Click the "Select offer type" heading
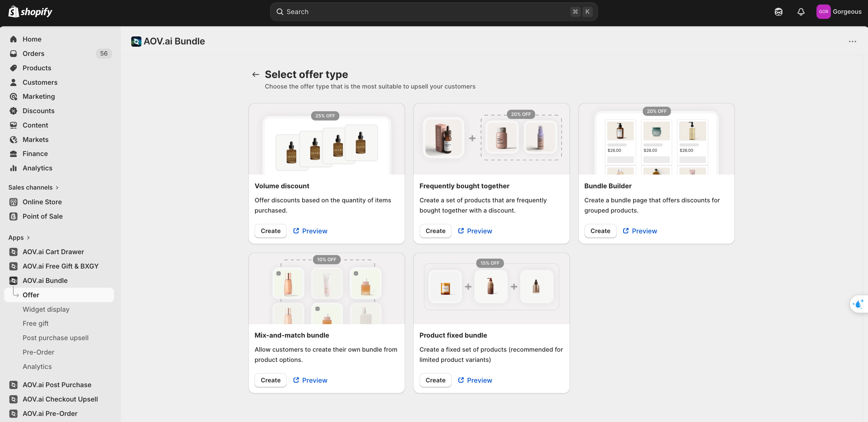 click(x=306, y=74)
